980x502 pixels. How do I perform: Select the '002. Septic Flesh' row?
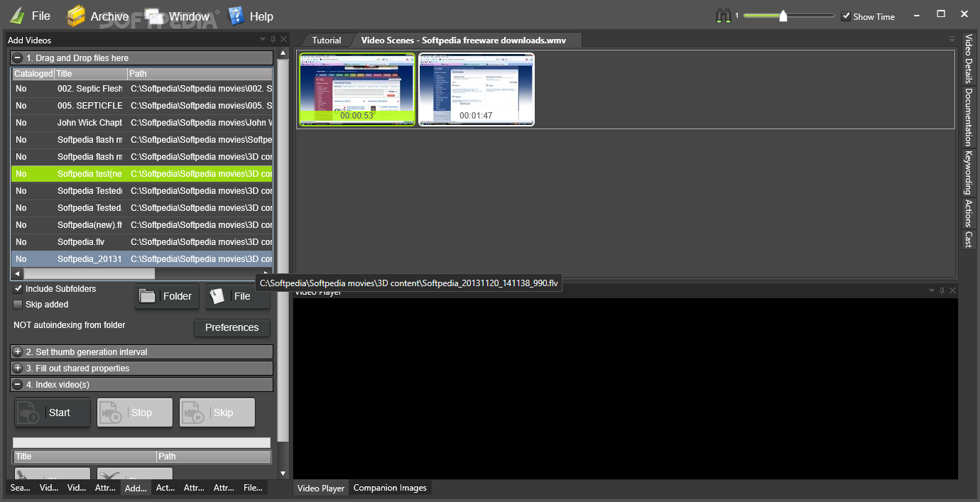coord(142,89)
